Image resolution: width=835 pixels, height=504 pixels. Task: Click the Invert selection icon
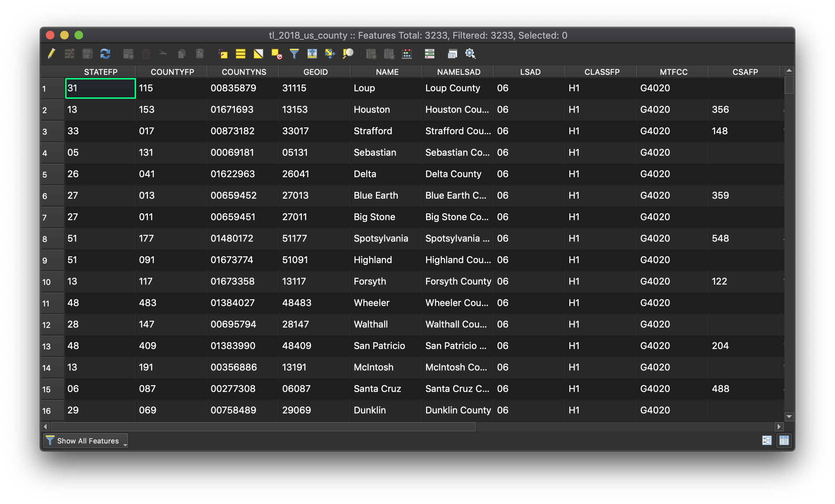[x=259, y=54]
